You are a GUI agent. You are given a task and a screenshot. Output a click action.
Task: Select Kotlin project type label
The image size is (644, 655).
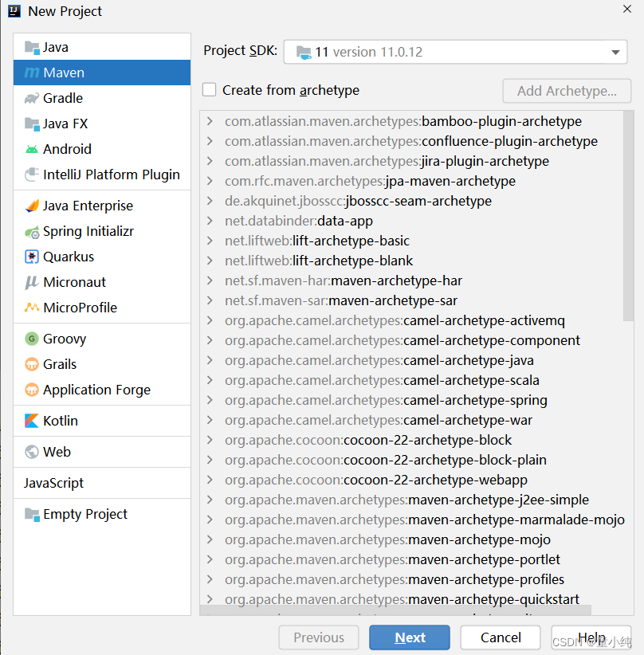tap(61, 421)
